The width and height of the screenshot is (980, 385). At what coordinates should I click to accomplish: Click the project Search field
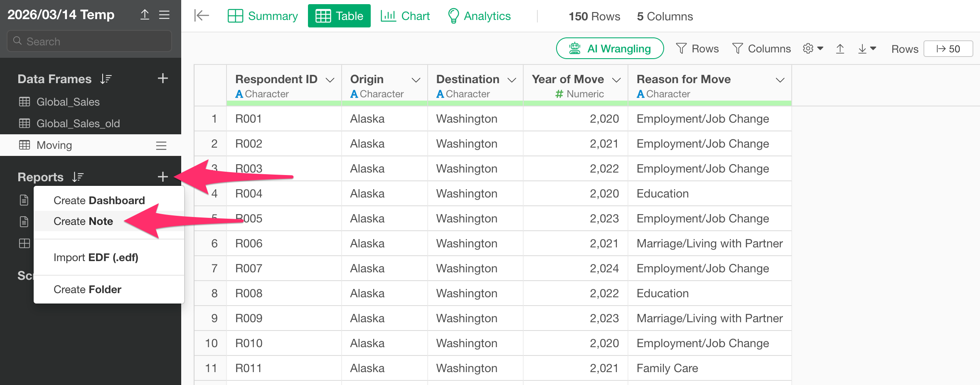(89, 41)
